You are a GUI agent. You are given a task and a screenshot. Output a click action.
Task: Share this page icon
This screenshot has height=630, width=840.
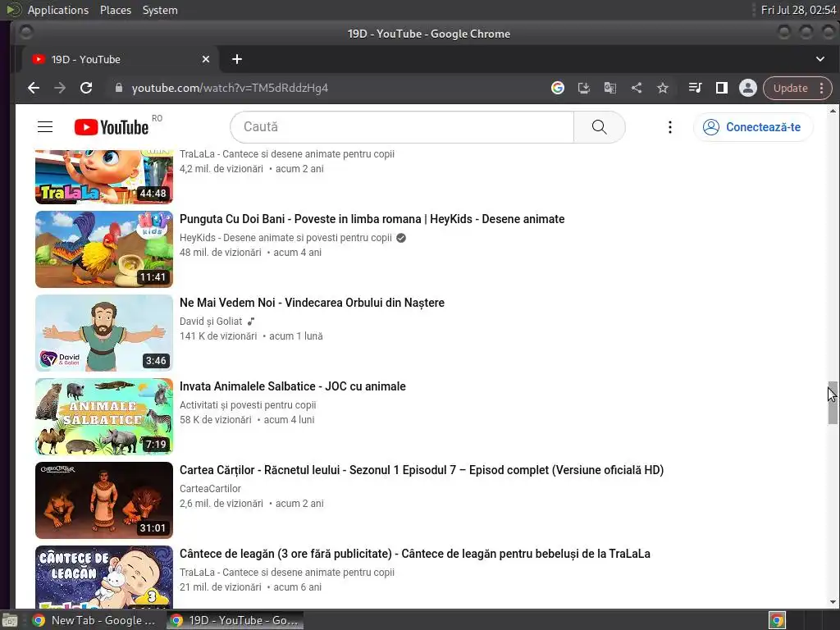(637, 88)
